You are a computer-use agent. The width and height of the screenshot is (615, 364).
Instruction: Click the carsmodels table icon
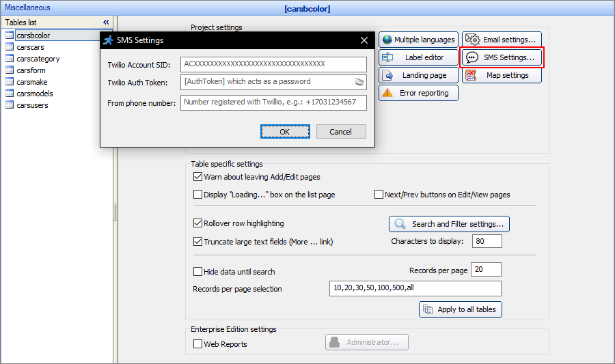[x=10, y=94]
